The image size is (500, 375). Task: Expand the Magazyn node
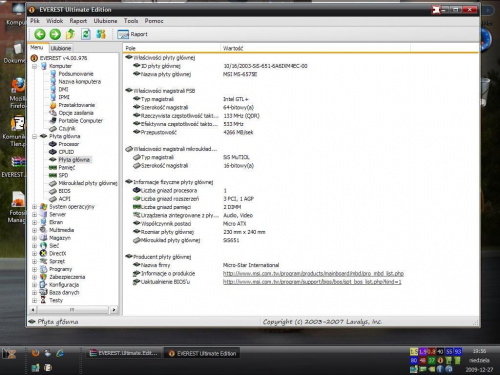34,238
